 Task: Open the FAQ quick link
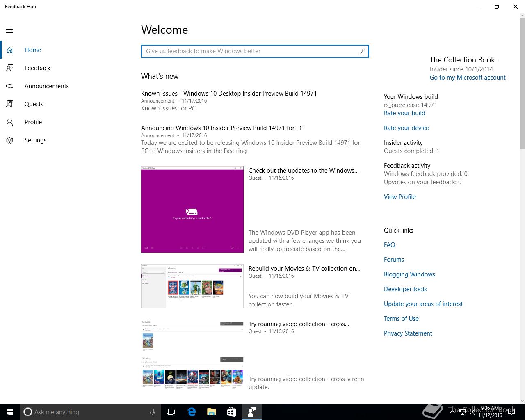click(390, 245)
